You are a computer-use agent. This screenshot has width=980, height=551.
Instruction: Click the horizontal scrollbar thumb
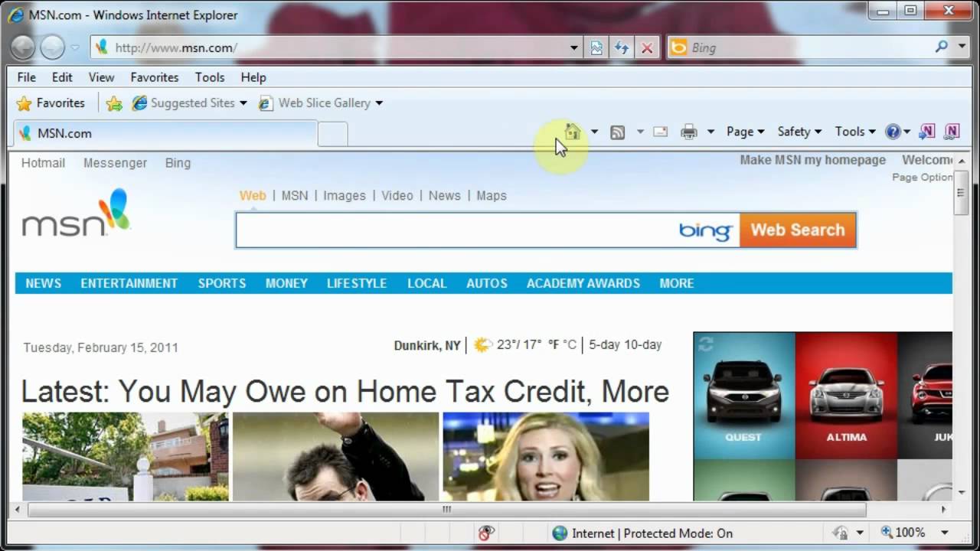447,510
